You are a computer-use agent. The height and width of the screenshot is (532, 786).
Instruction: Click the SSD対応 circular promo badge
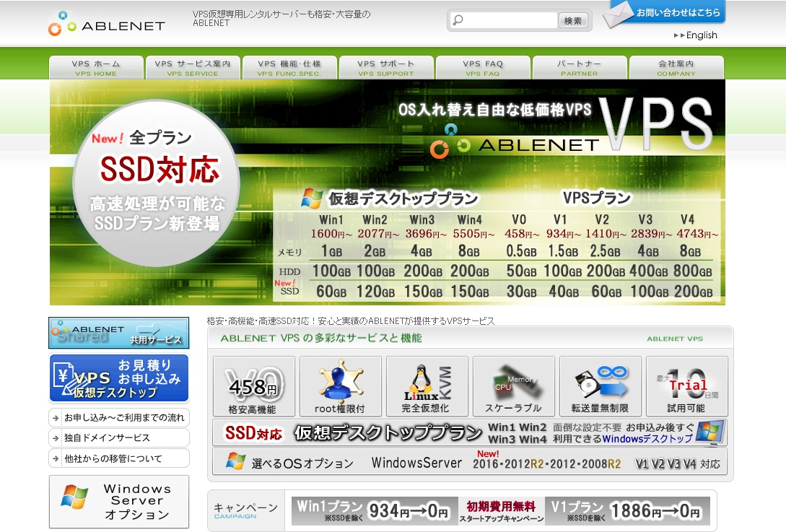coord(157,183)
